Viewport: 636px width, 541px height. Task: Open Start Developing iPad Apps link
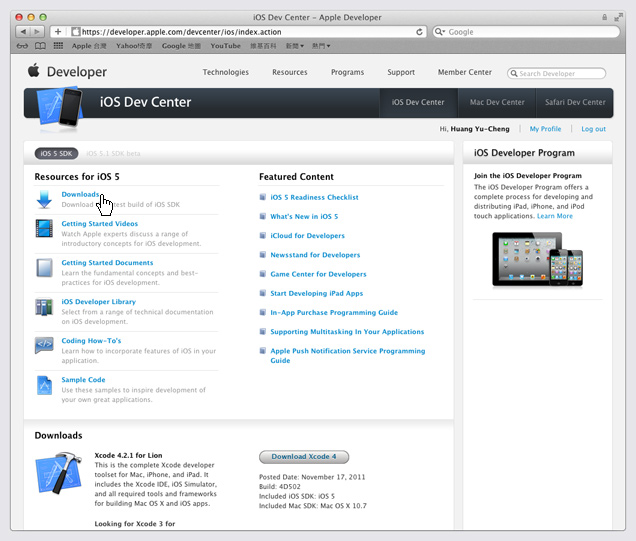pyautogui.click(x=317, y=293)
